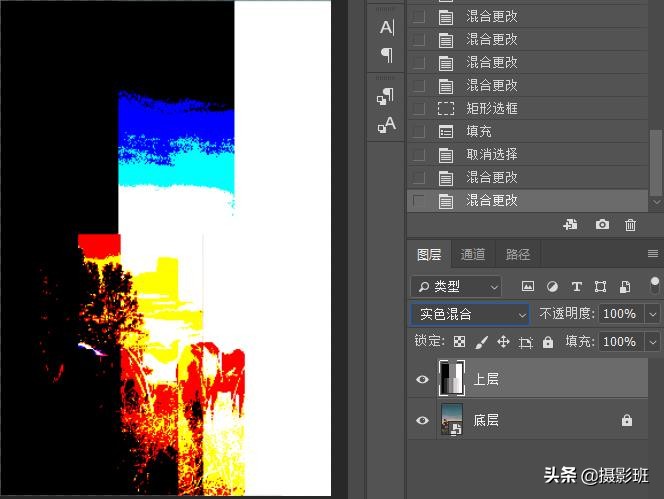Create new document from current history state
This screenshot has height=499, width=664.
click(570, 225)
